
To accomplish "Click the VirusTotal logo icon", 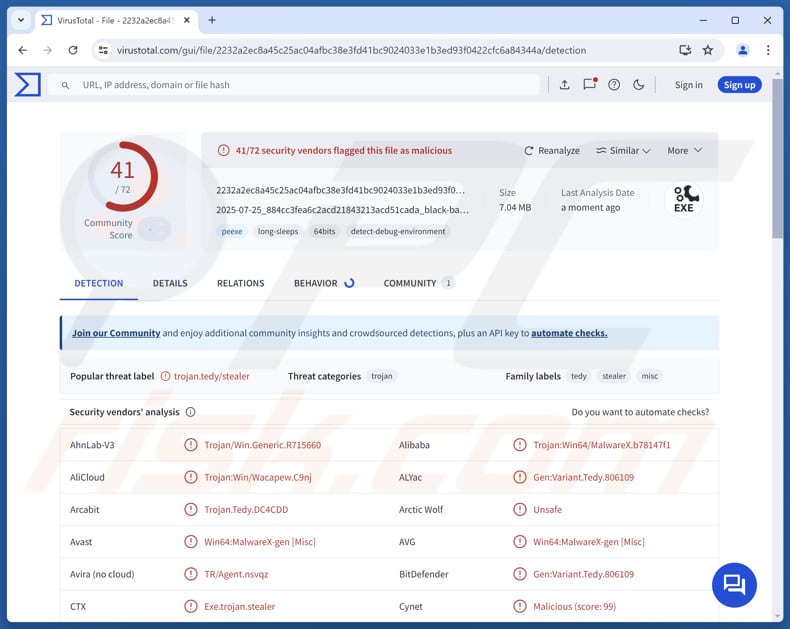I will click(28, 85).
